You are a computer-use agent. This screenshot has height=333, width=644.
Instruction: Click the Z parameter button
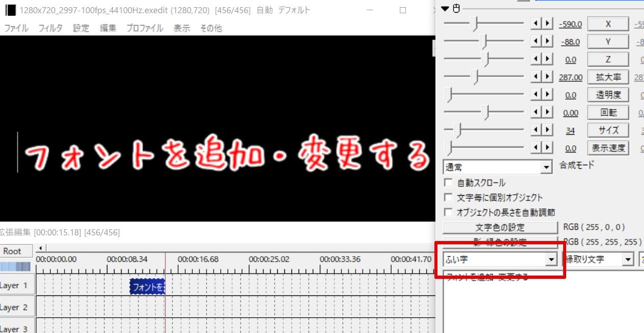(x=608, y=59)
